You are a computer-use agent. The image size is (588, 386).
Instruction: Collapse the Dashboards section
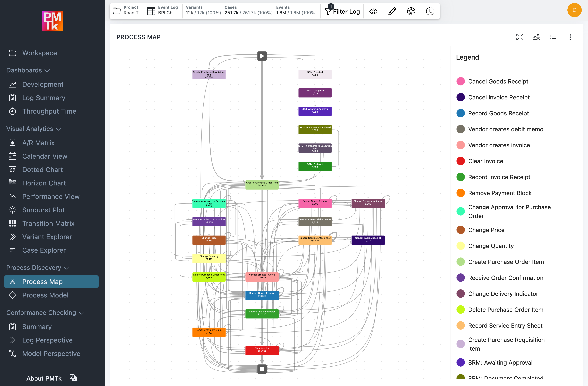(x=47, y=70)
